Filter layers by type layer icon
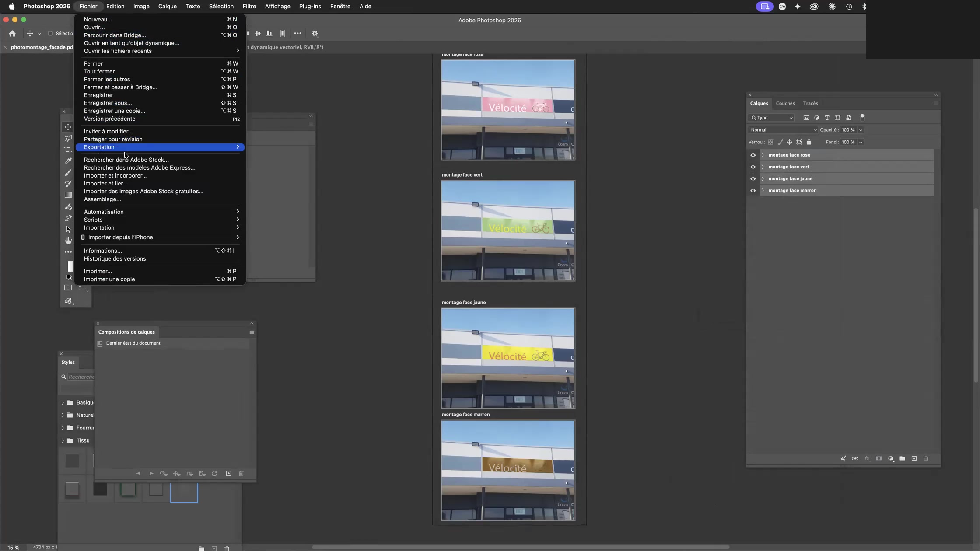Image resolution: width=980 pixels, height=551 pixels. (827, 118)
